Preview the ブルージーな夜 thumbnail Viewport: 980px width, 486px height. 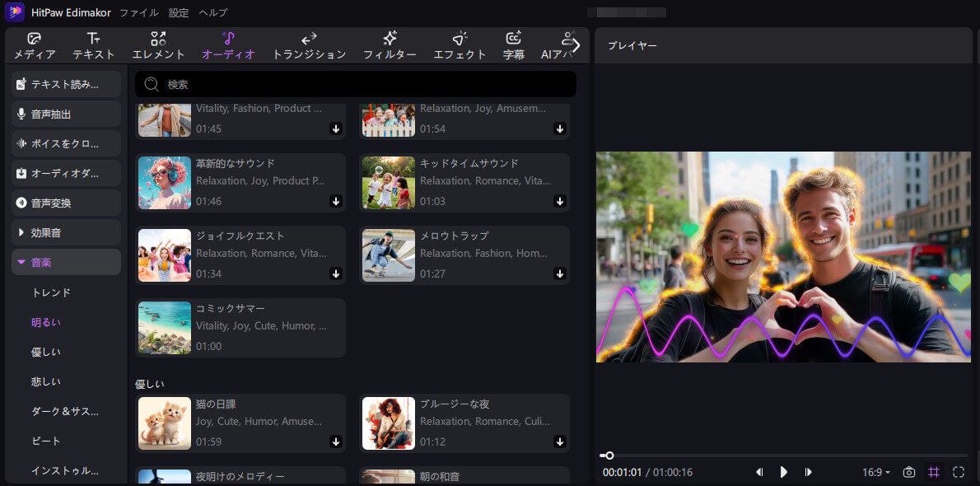[389, 423]
